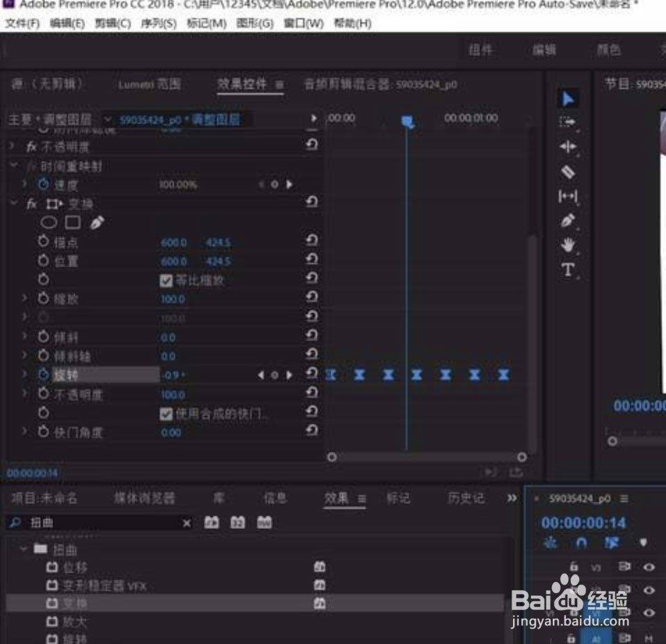Screen dimensions: 666x644
Task: Expand the 旋转 parameter
Action: [x=24, y=375]
